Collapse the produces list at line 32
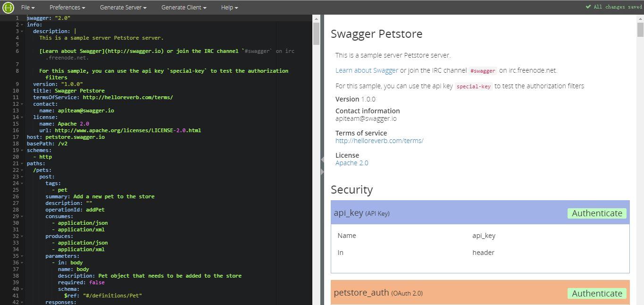The width and height of the screenshot is (644, 305). coord(22,236)
